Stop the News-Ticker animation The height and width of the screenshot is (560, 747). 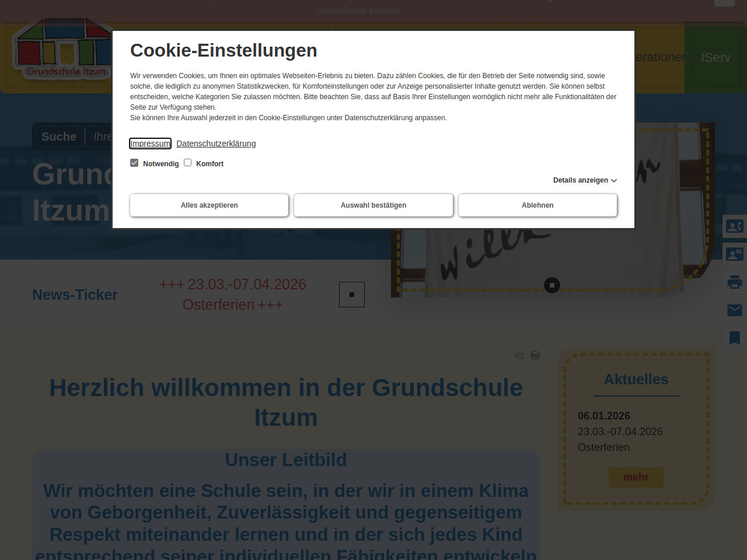pos(352,295)
